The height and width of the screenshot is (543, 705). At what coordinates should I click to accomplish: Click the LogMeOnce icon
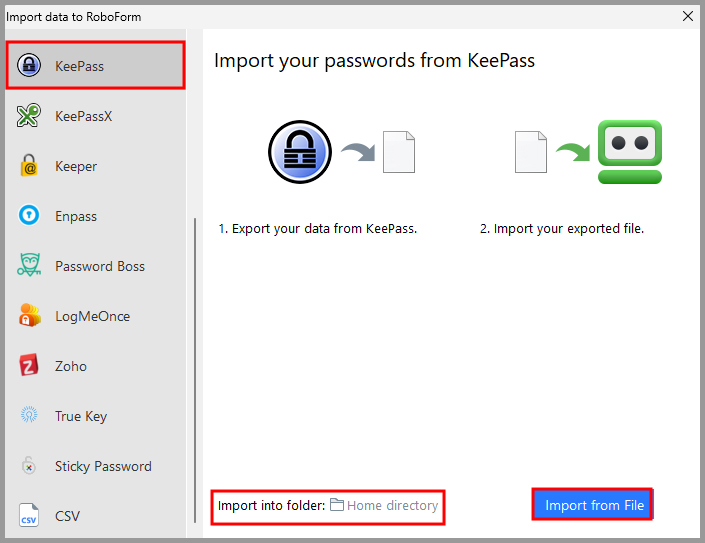pos(29,316)
